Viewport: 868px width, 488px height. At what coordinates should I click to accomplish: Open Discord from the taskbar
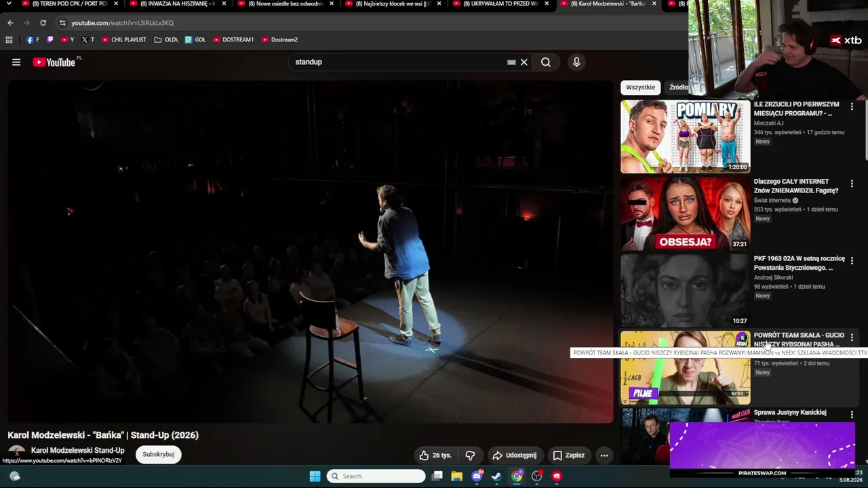point(477,476)
